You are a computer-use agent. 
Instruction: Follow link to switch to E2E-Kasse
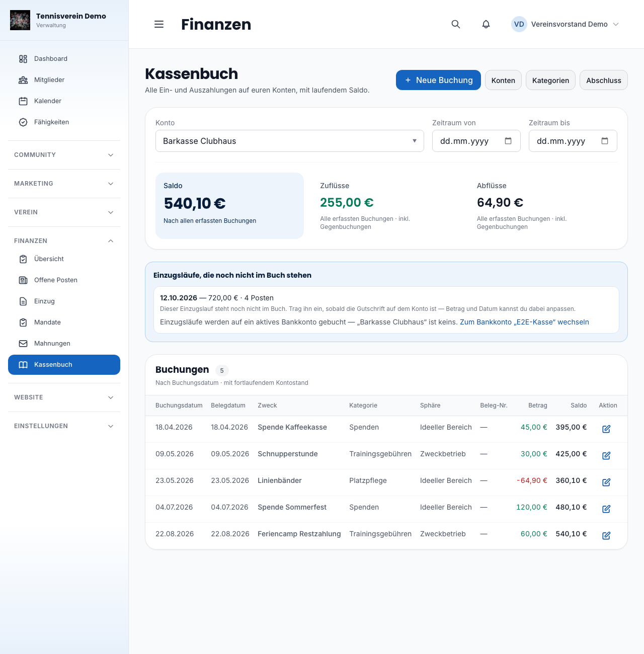coord(524,322)
